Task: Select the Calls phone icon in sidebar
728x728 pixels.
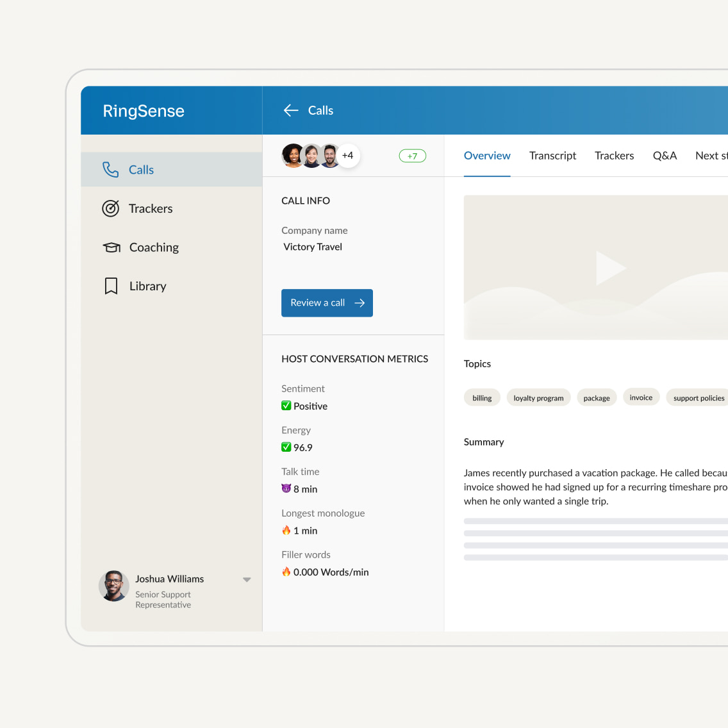Action: point(111,169)
